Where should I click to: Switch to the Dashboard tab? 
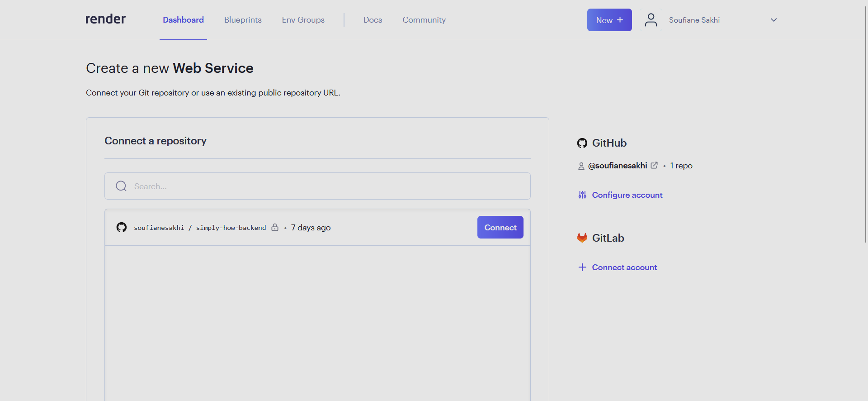[x=183, y=20]
